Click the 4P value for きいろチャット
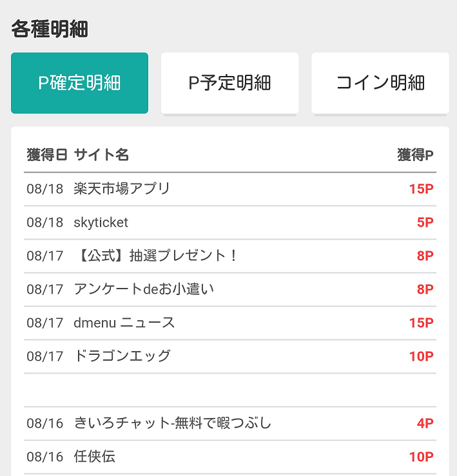The width and height of the screenshot is (457, 476). point(425,423)
